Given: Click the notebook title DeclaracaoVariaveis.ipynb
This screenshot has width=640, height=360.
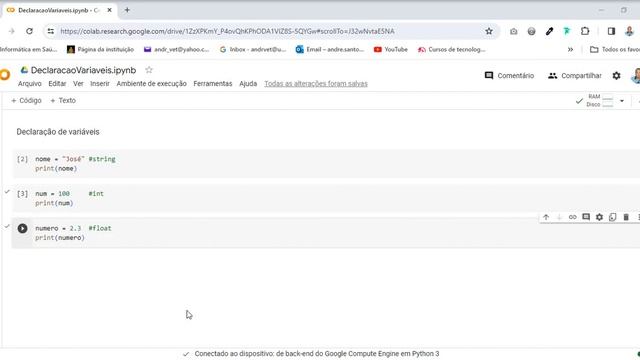Looking at the screenshot, I should (83, 70).
